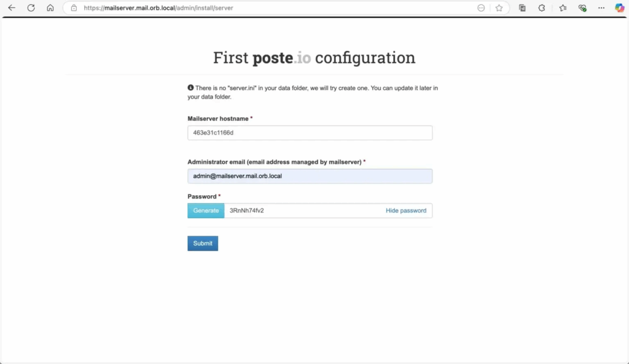Open the browser Settings and more menu

click(x=601, y=8)
